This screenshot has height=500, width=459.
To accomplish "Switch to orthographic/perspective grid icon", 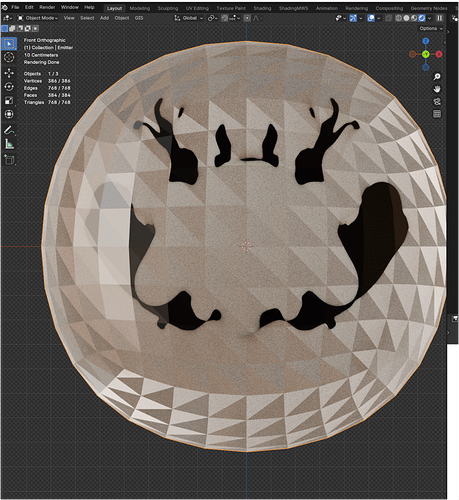I will [437, 114].
